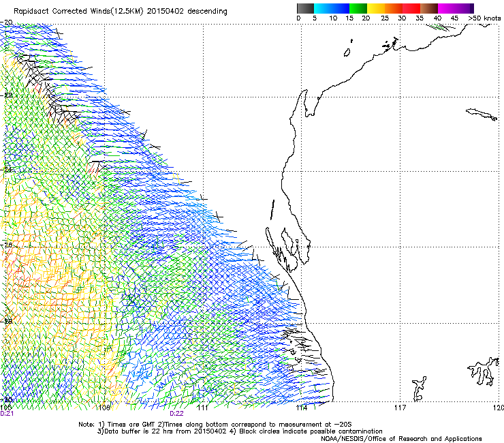Click the longitude label 117

click(x=400, y=408)
